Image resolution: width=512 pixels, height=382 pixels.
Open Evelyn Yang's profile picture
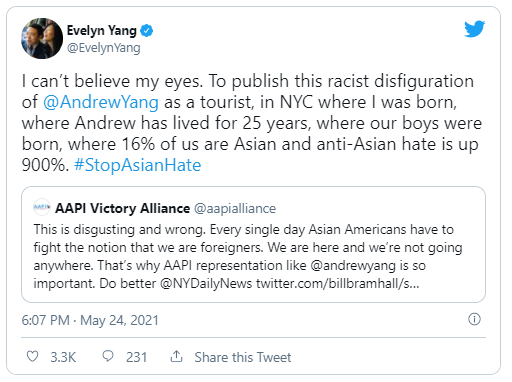click(x=42, y=39)
